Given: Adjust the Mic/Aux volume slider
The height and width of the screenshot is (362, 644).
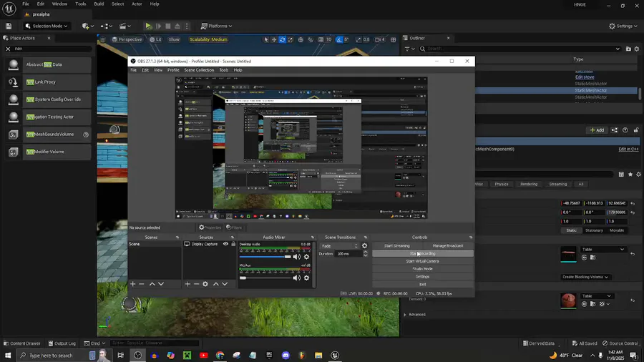Looking at the screenshot, I should tap(265, 278).
